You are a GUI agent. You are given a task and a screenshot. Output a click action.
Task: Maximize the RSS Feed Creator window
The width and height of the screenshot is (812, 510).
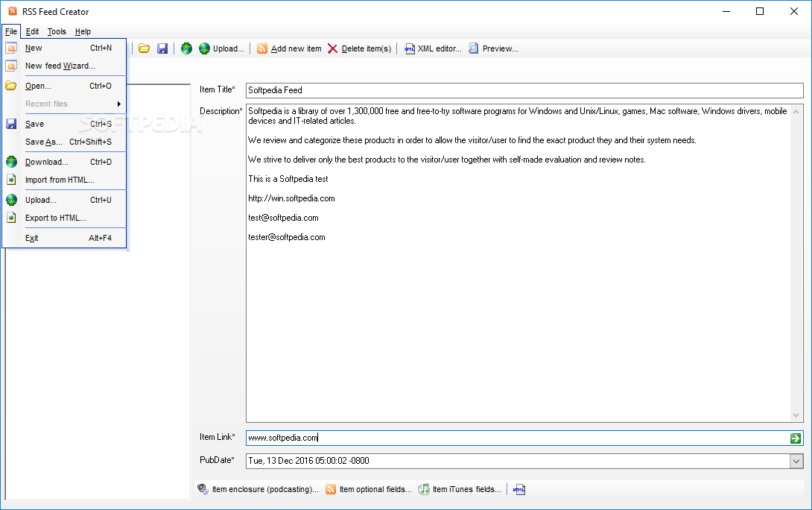coord(760,11)
